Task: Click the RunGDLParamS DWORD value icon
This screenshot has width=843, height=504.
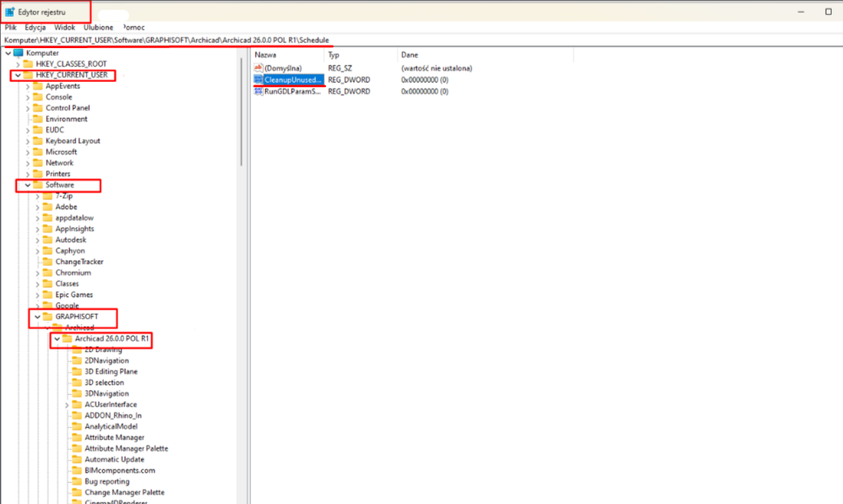Action: point(258,91)
